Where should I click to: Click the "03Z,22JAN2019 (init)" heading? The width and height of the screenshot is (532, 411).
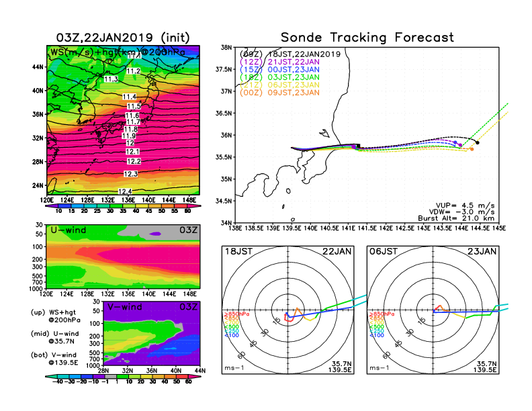(x=123, y=38)
